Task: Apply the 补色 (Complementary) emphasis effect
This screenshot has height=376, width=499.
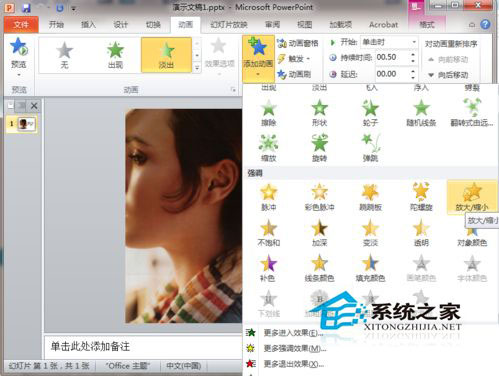Action: tap(269, 268)
